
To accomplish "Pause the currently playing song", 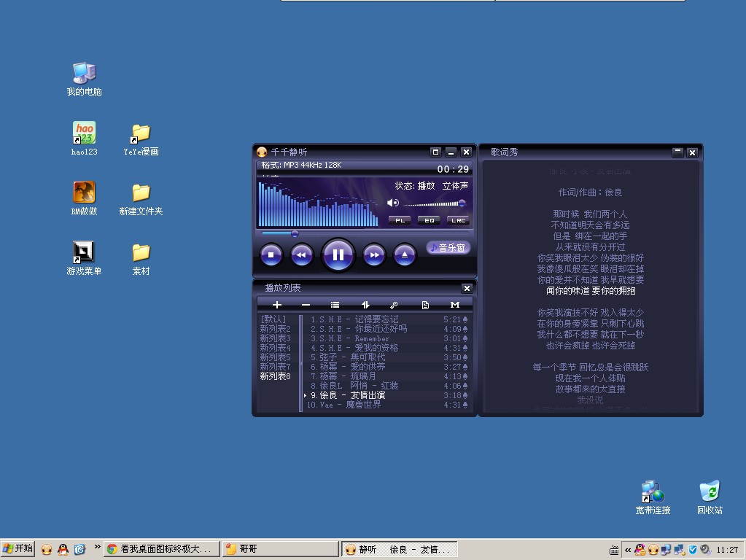I will pyautogui.click(x=338, y=255).
